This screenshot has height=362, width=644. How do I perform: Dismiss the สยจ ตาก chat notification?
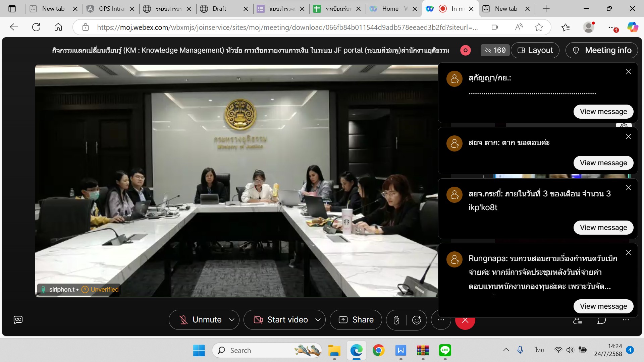coord(628,136)
